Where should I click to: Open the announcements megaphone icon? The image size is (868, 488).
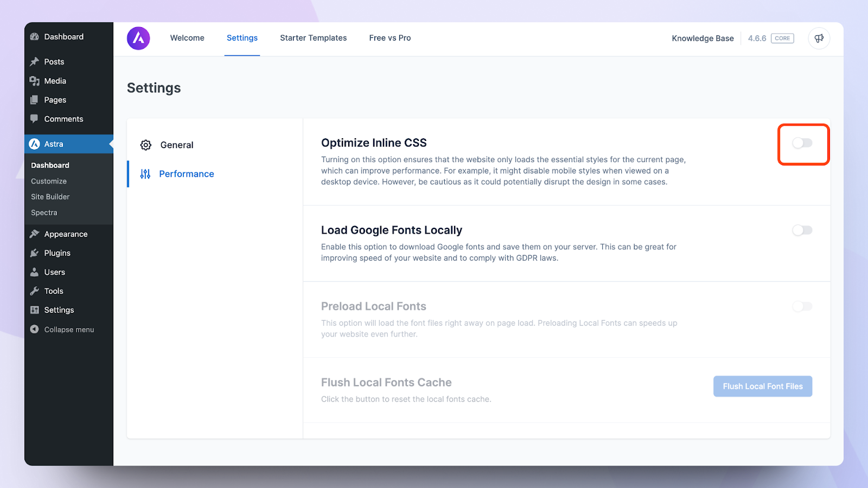pos(819,38)
